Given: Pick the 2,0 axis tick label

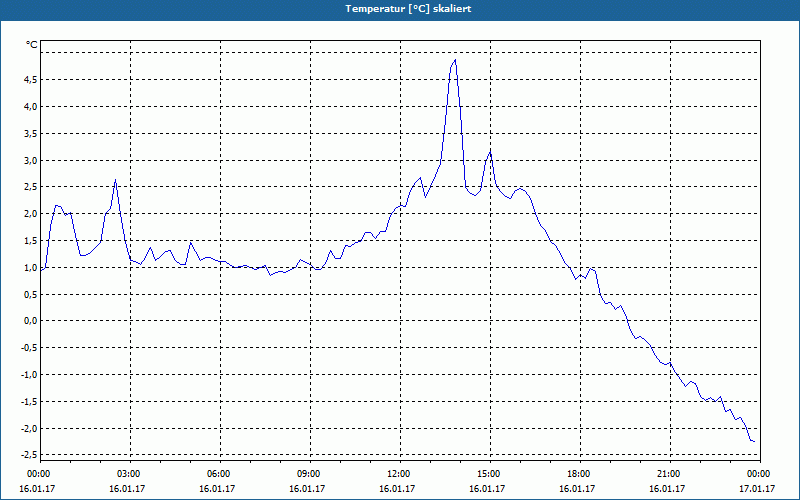Looking at the screenshot, I should point(30,214).
